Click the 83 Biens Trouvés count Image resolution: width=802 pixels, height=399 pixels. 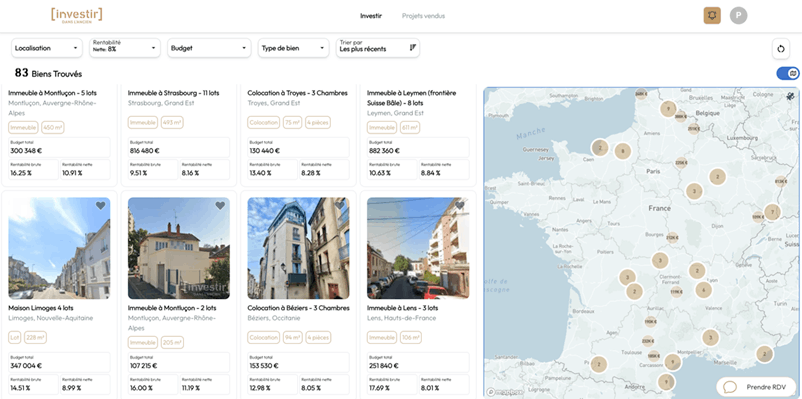[x=48, y=73]
